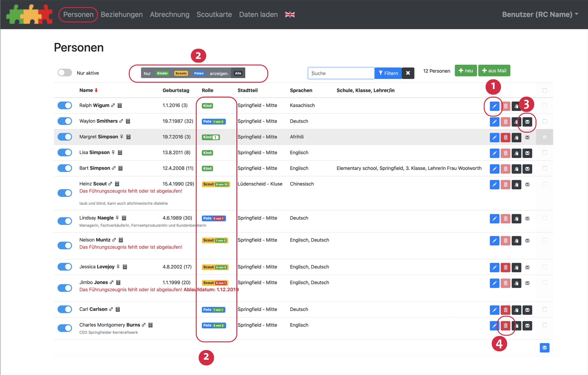The image size is (588, 375).
Task: Open Beziehungen navigation tab
Action: click(122, 14)
